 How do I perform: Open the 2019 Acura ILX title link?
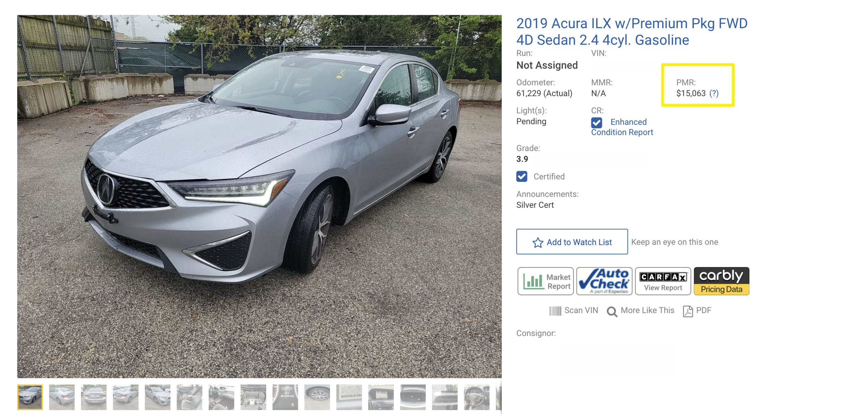[x=632, y=32]
